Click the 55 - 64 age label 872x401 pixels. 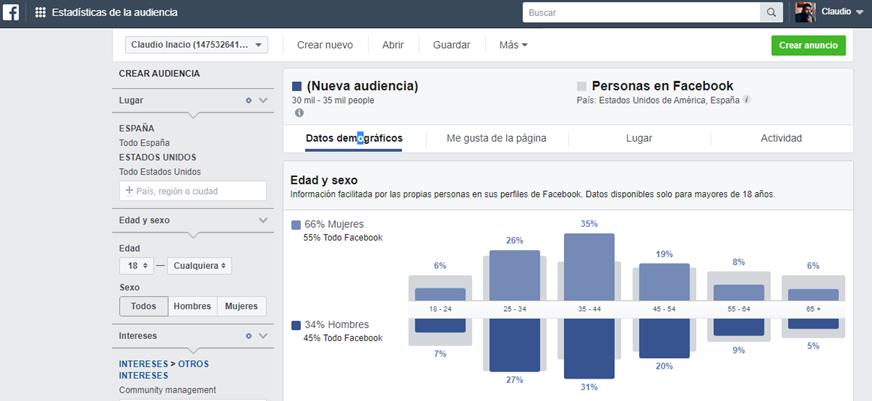click(x=739, y=309)
